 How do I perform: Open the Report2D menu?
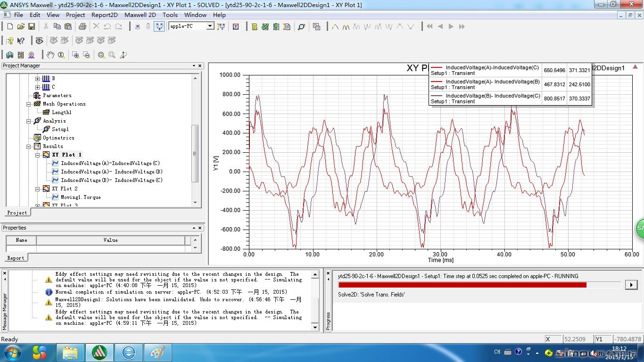point(105,15)
